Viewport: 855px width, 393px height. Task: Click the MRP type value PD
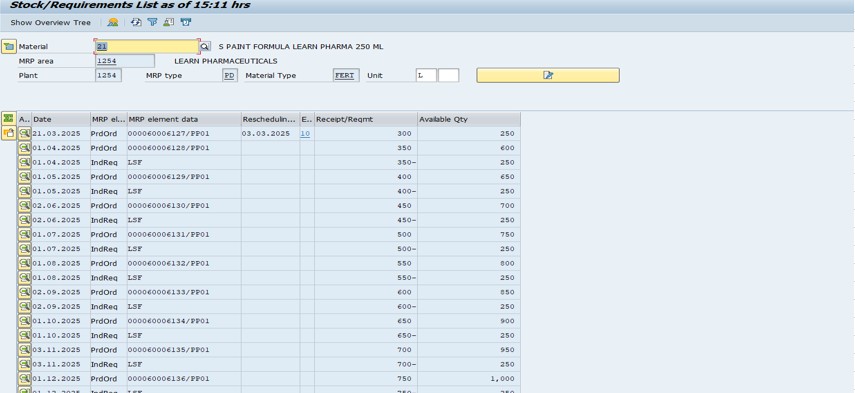click(x=230, y=75)
